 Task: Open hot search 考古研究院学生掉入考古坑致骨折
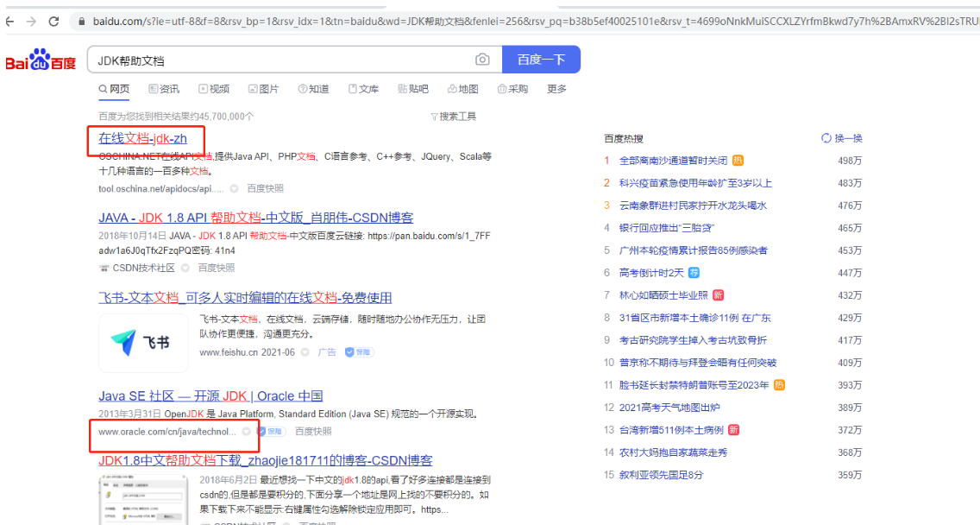point(693,340)
